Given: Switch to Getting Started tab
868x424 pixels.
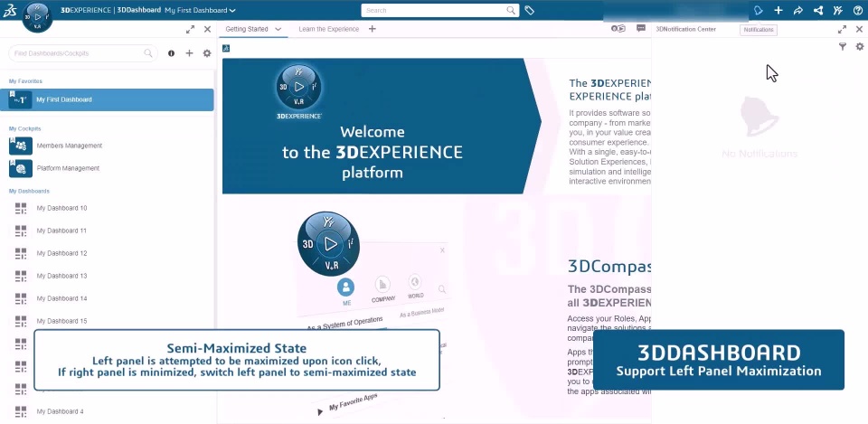Looking at the screenshot, I should point(246,29).
